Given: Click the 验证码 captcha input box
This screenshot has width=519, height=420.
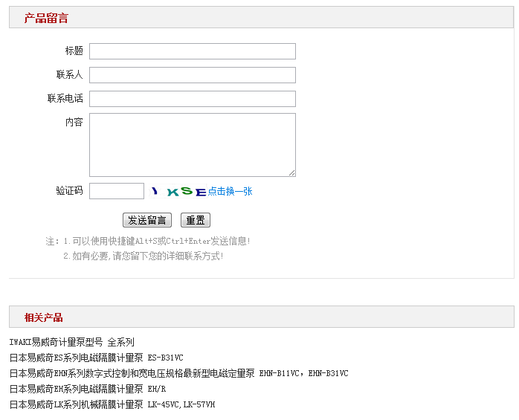Looking at the screenshot, I should click(117, 191).
